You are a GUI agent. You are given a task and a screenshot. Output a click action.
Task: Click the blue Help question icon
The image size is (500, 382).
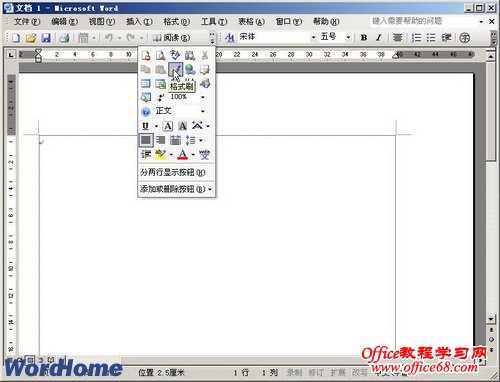coord(146,112)
